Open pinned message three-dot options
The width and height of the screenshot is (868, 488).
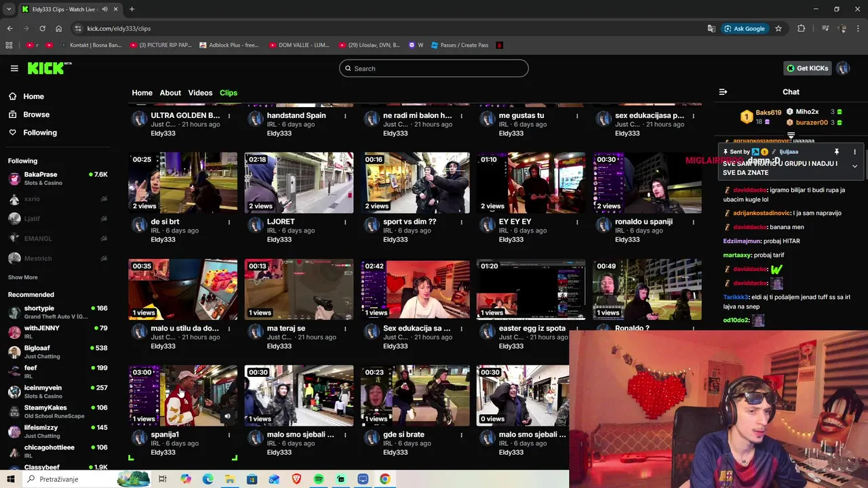(854, 152)
